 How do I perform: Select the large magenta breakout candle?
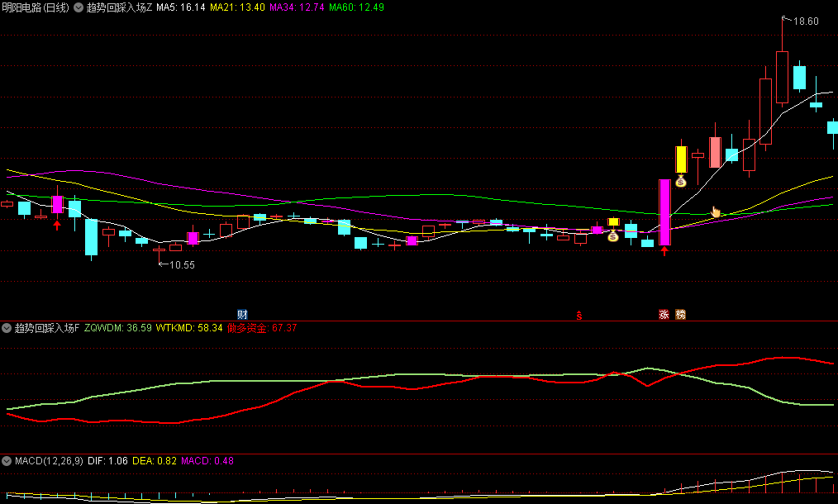click(x=664, y=212)
